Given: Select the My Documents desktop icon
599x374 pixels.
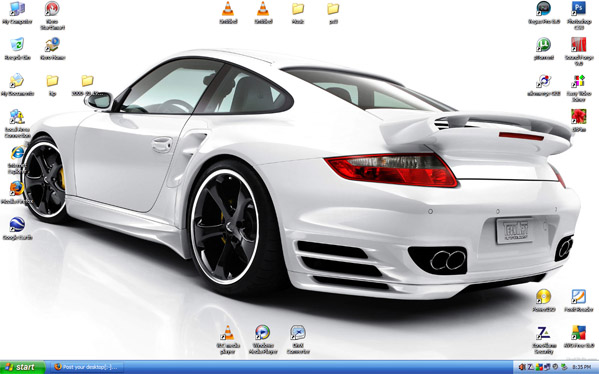Looking at the screenshot, I should tap(17, 84).
